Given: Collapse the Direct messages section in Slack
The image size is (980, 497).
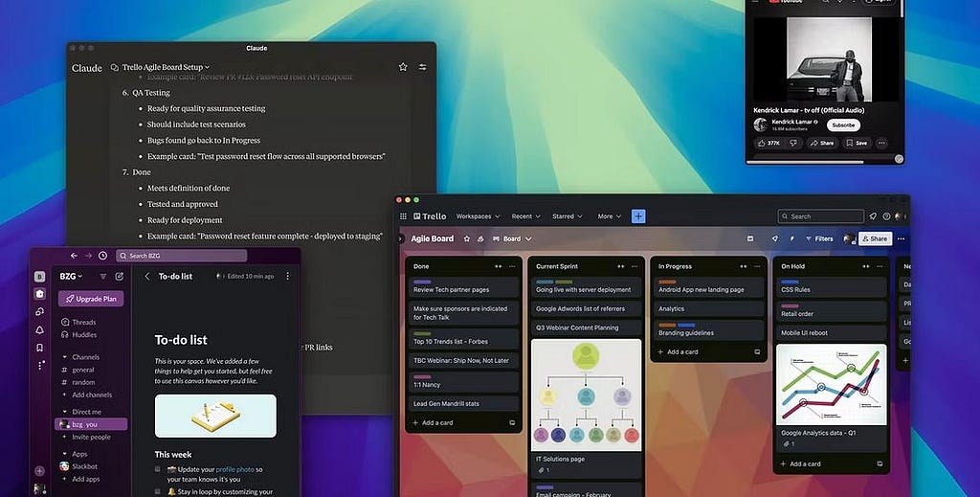Looking at the screenshot, I should 64,412.
